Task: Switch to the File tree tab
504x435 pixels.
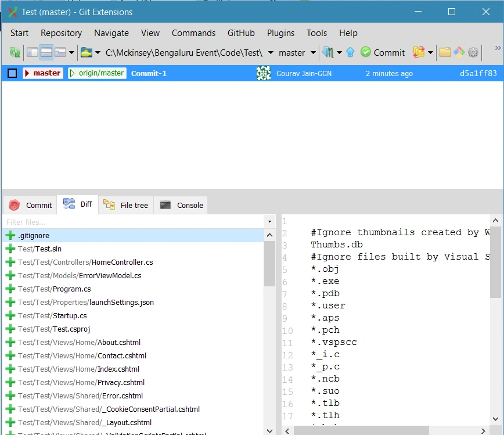Action: pos(125,205)
